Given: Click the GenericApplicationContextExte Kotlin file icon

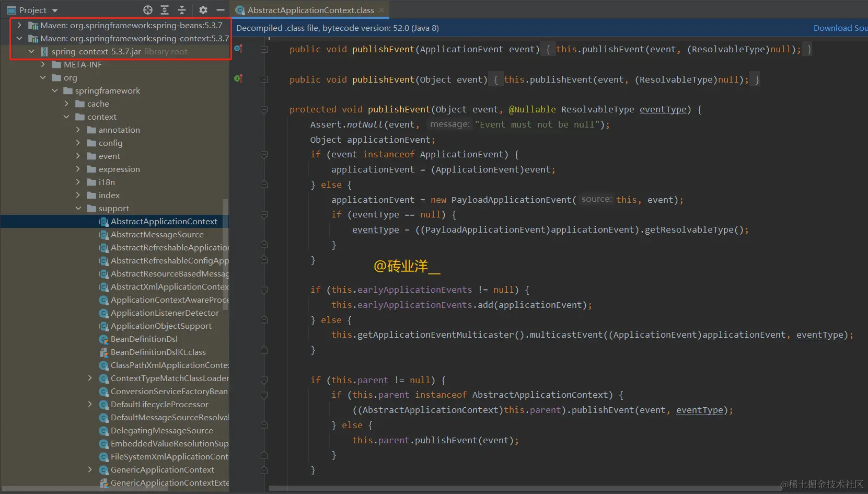Looking at the screenshot, I should pos(103,483).
